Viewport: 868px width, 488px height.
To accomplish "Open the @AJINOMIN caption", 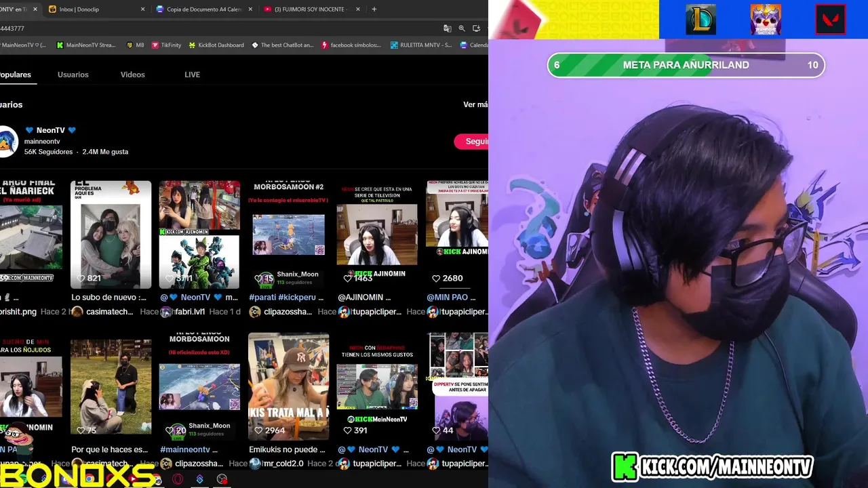I will (x=365, y=298).
